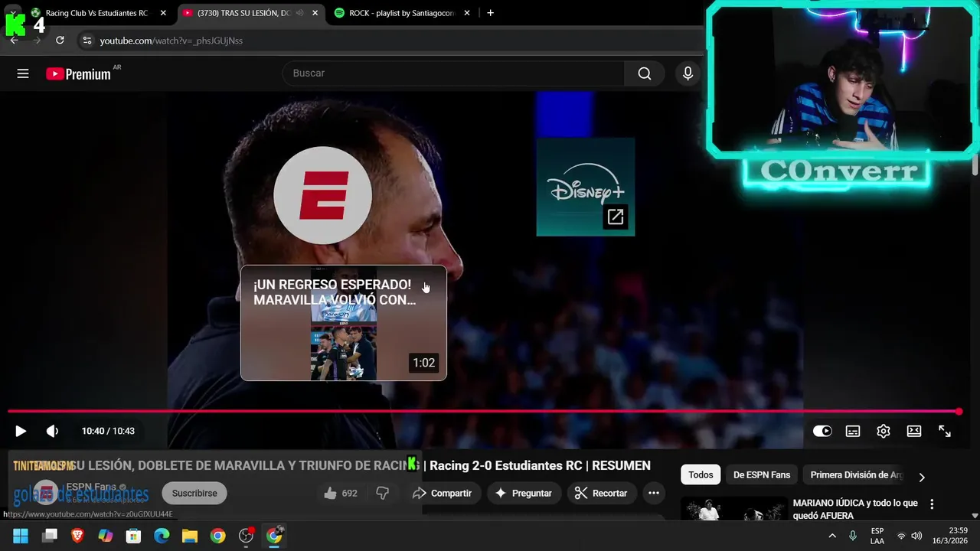Click the tray microphone icon
980x551 pixels.
click(x=853, y=536)
